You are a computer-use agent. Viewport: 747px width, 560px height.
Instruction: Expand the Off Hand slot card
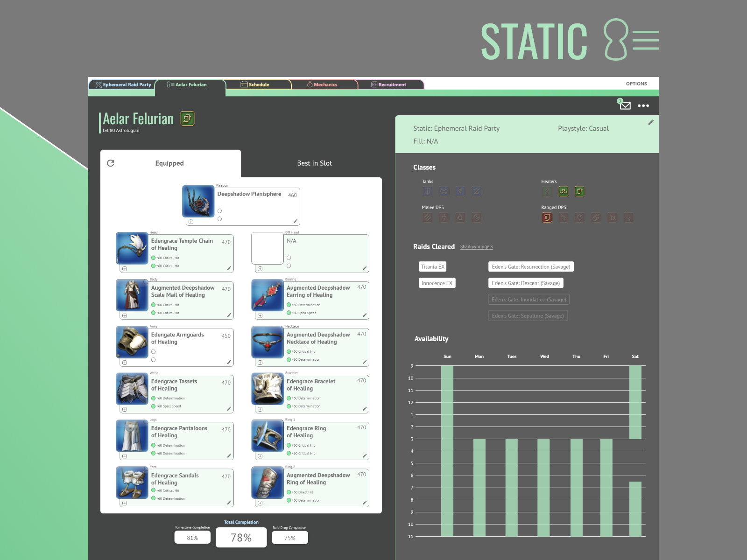260,269
